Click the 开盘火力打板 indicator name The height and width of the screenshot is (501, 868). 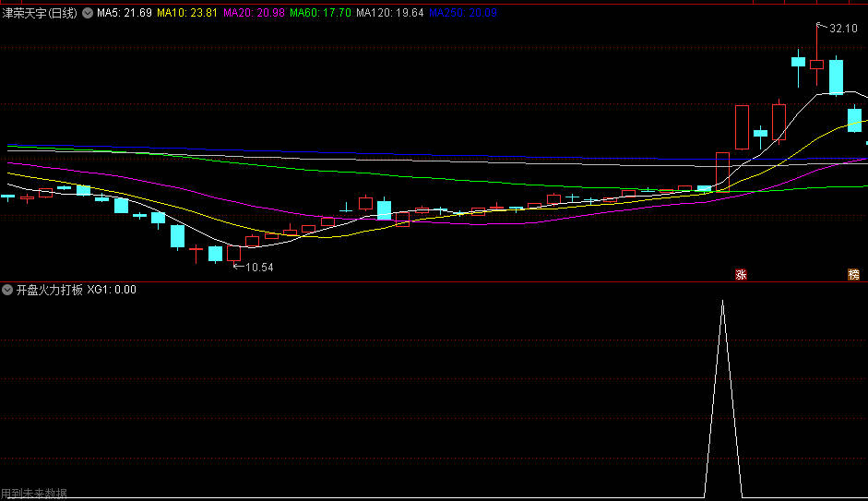pos(49,290)
